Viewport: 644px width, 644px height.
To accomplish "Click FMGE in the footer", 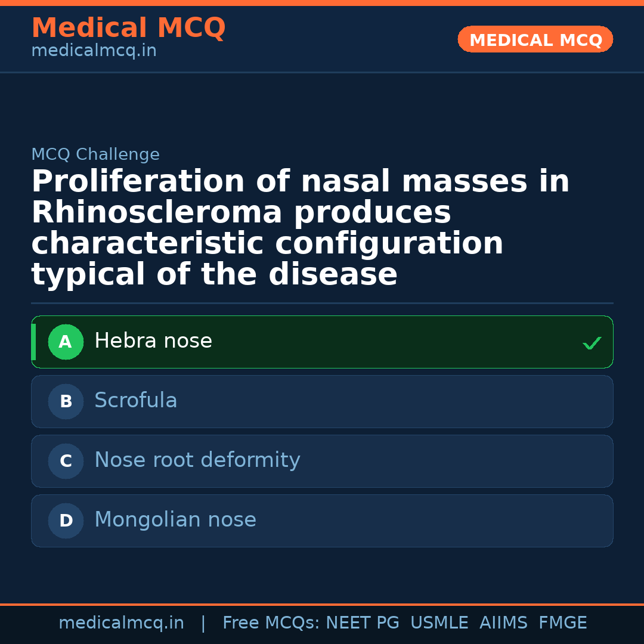I will pos(562,623).
